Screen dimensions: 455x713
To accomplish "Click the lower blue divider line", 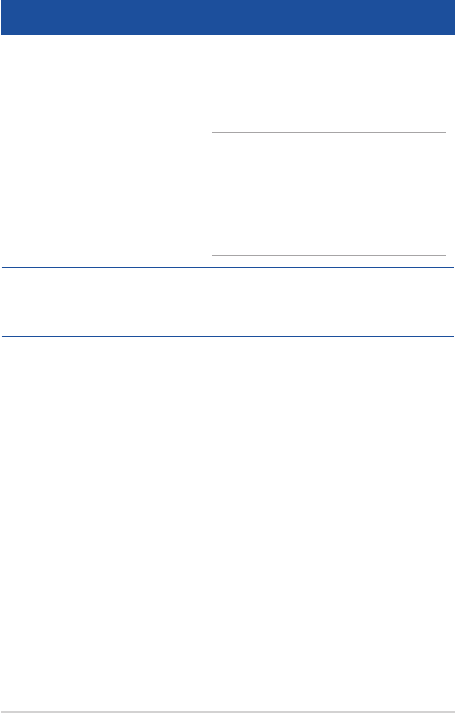I will (x=228, y=336).
